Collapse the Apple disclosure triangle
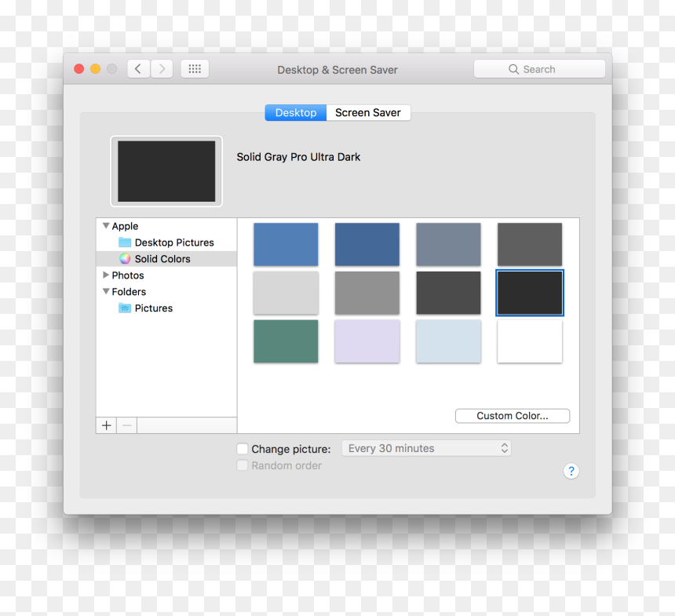The image size is (675, 616). (106, 225)
